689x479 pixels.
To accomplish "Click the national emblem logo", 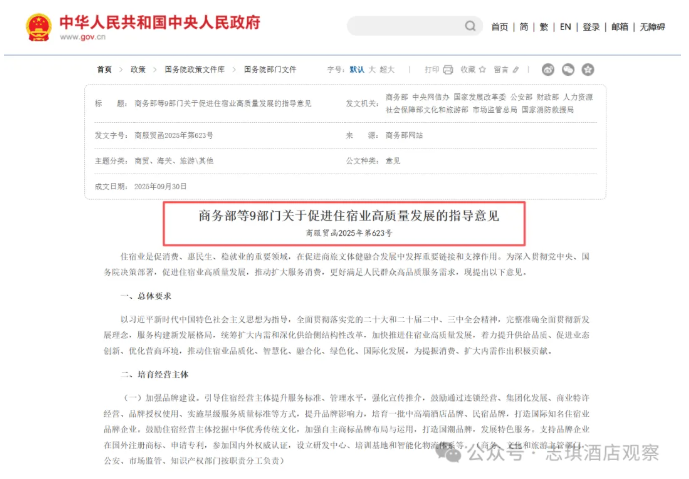I will (x=38, y=26).
